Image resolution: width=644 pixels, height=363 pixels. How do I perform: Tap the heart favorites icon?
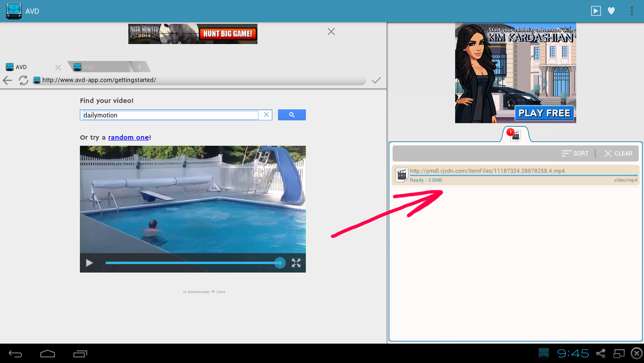[611, 11]
